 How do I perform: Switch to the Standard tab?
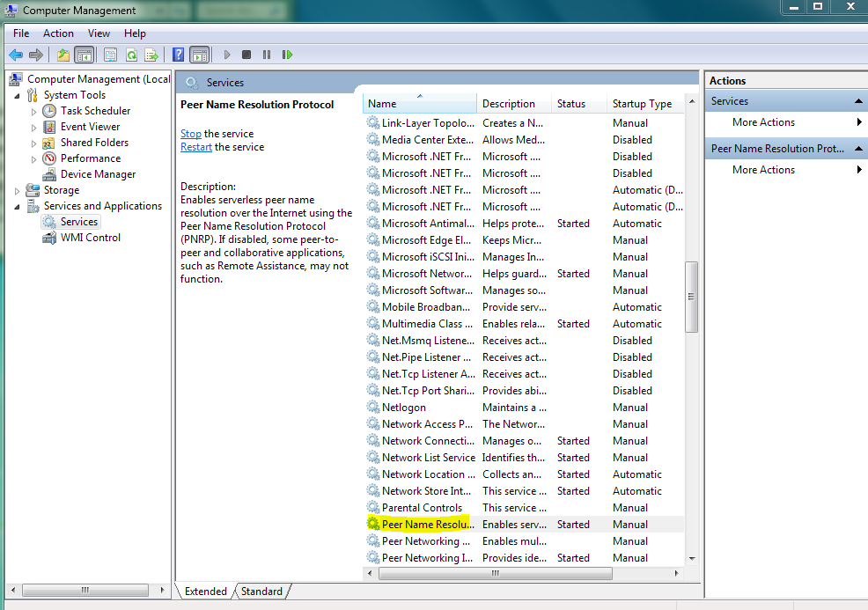pos(261,592)
